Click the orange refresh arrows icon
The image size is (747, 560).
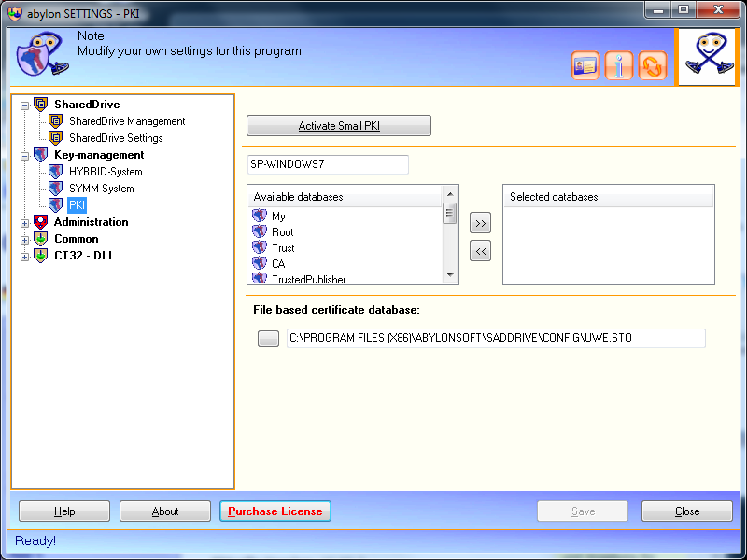(652, 65)
